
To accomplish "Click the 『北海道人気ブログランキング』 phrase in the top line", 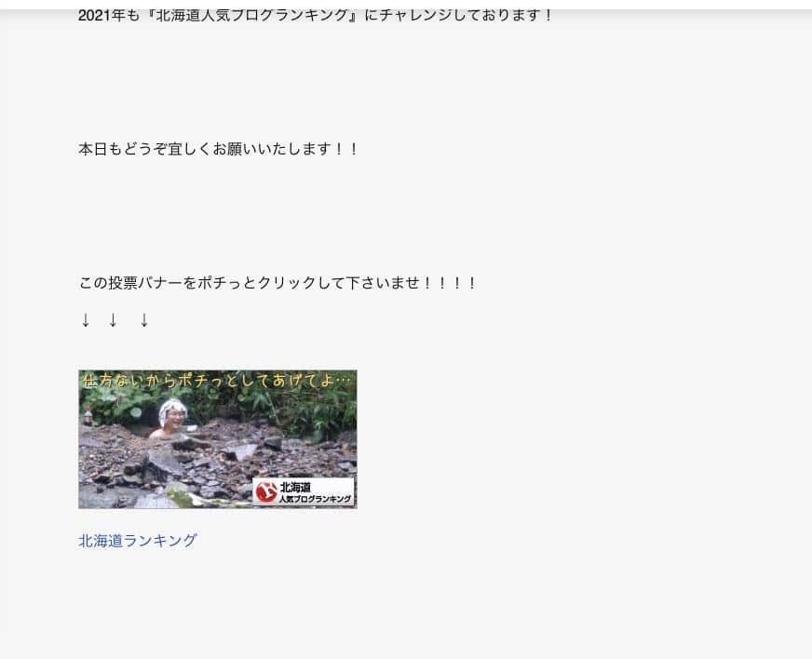I will 252,15.
